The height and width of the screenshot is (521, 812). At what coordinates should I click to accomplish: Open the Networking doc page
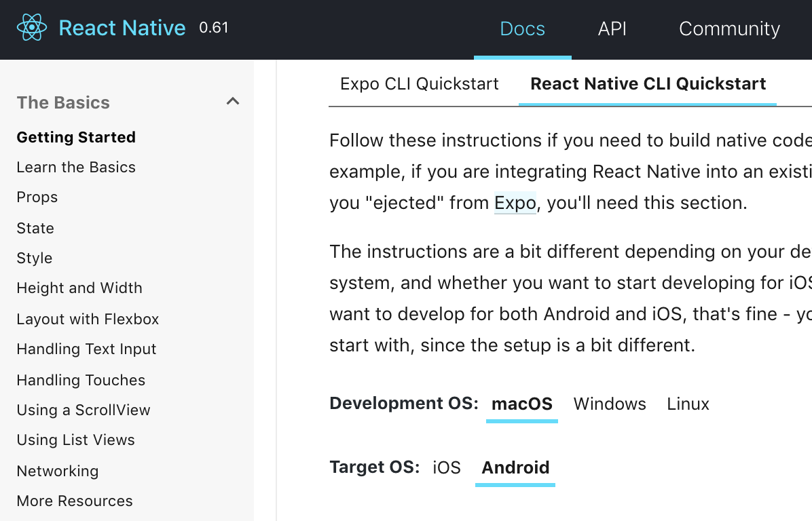(x=58, y=471)
